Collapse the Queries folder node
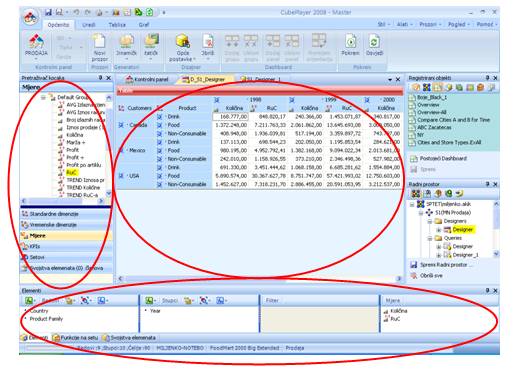The image size is (513, 369). [x=430, y=238]
